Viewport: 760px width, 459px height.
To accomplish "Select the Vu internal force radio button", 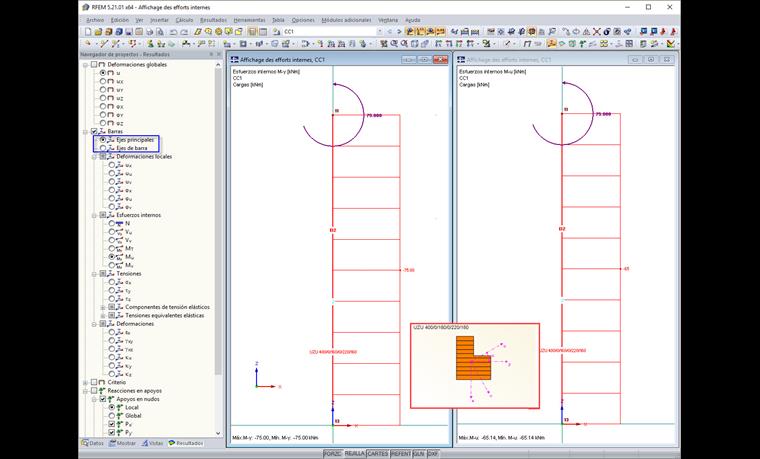I will (x=112, y=232).
